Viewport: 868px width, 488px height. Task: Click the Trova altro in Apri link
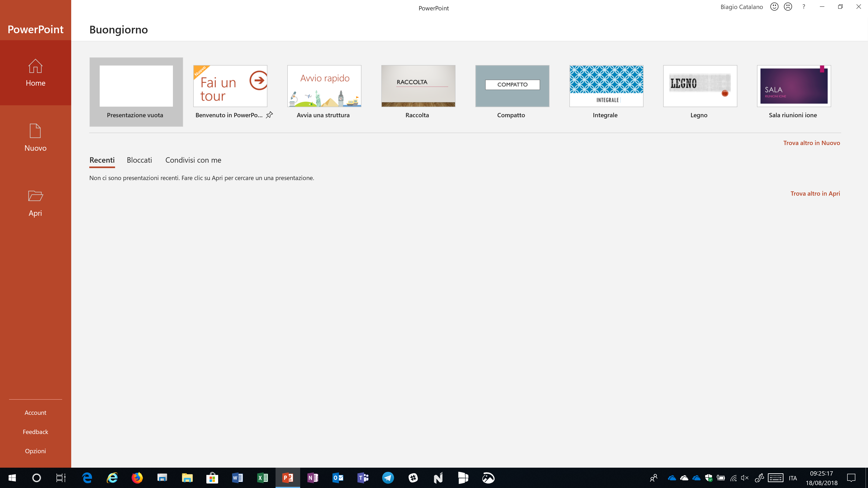click(815, 193)
